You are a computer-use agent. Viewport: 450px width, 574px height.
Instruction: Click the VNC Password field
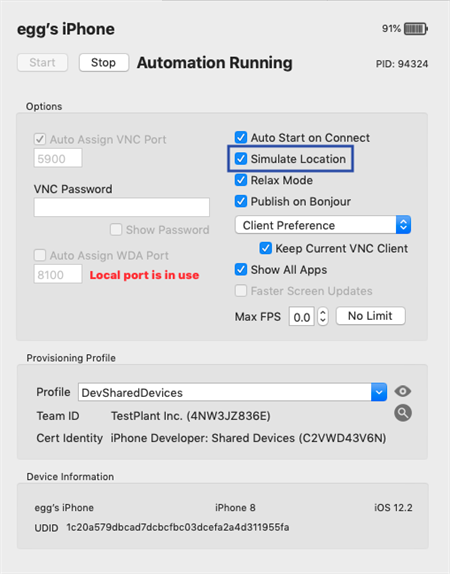(122, 207)
